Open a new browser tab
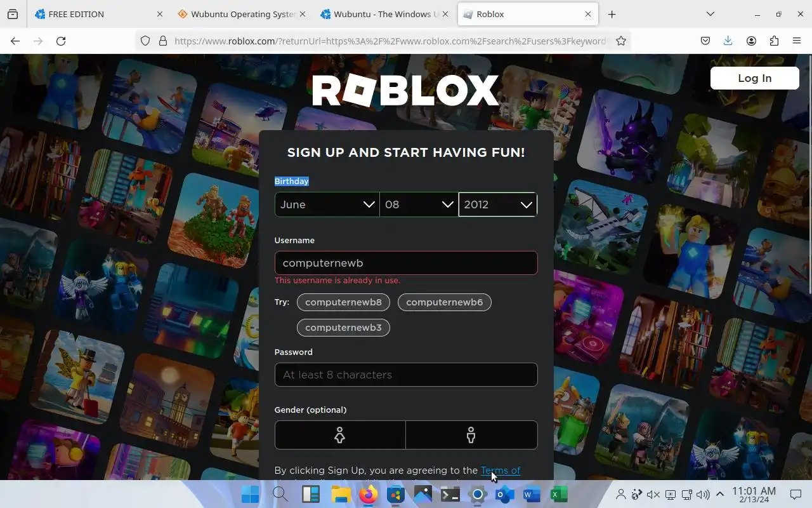812x508 pixels. click(612, 14)
